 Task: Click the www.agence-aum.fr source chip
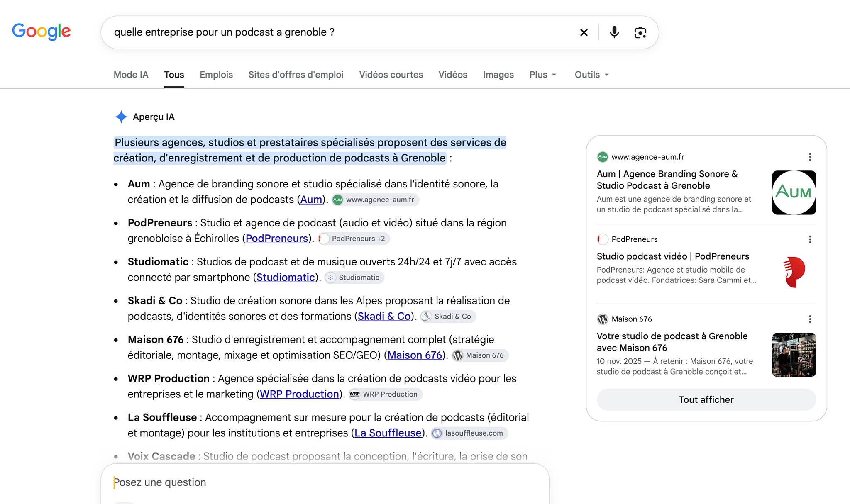[x=375, y=200]
